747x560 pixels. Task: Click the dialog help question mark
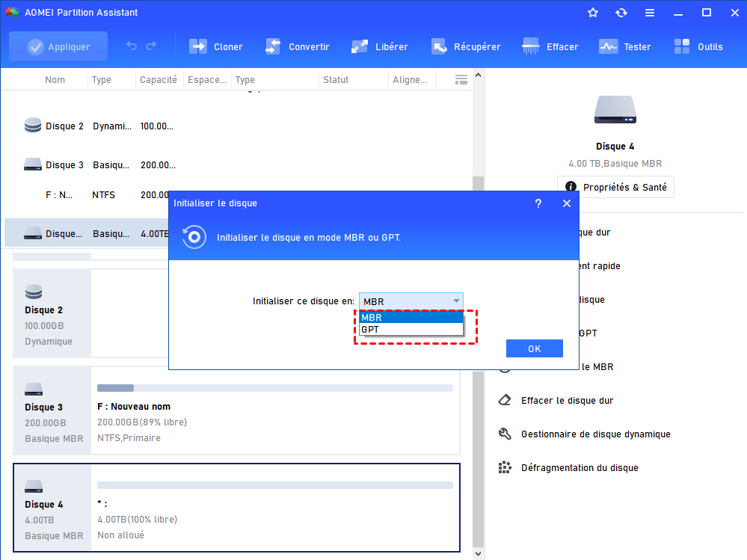pos(538,203)
